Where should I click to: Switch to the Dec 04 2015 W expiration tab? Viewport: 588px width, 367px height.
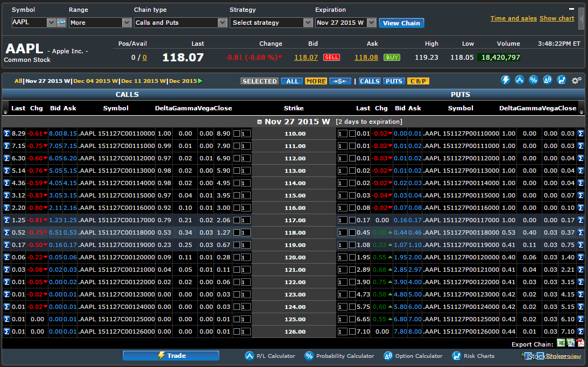96,81
